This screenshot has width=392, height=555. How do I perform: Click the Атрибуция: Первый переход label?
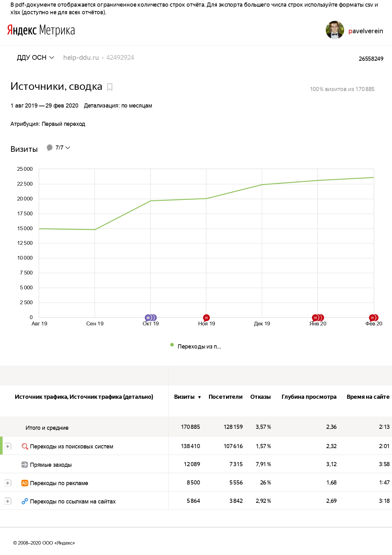pyautogui.click(x=48, y=124)
